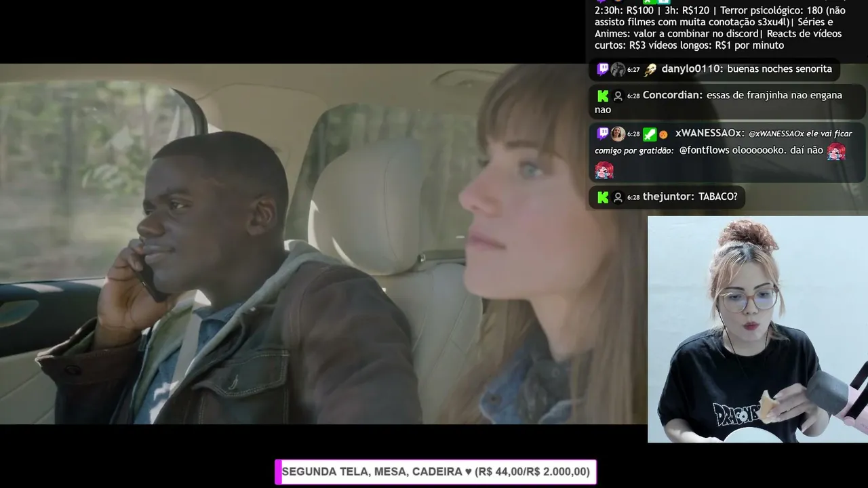Click the 6:27 timestamp on danylo0110's message
The image size is (868, 488).
coord(633,70)
